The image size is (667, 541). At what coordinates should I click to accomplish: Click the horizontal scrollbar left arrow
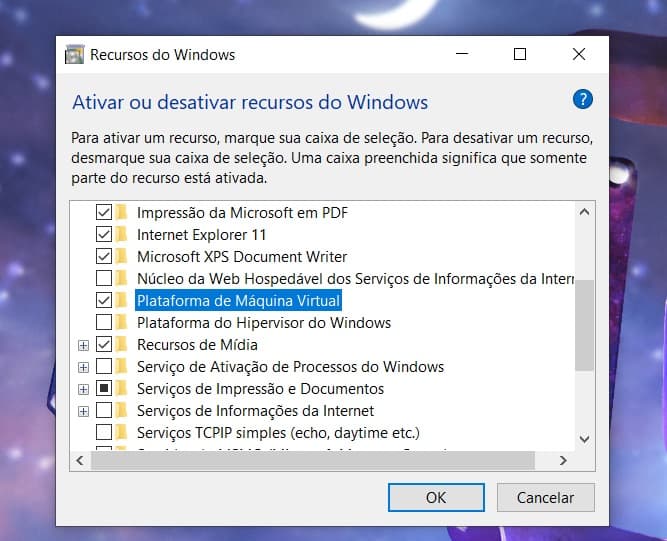[x=80, y=460]
